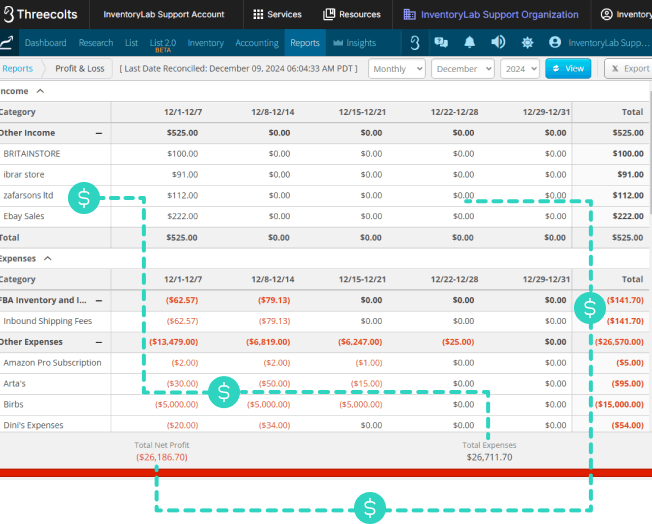Collapse the Expenses section chevron
The height and width of the screenshot is (524, 652).
click(x=48, y=259)
